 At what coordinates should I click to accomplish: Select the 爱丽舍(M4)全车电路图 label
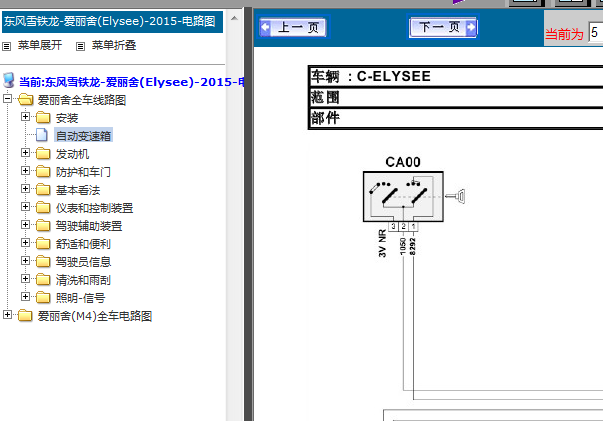tap(95, 316)
